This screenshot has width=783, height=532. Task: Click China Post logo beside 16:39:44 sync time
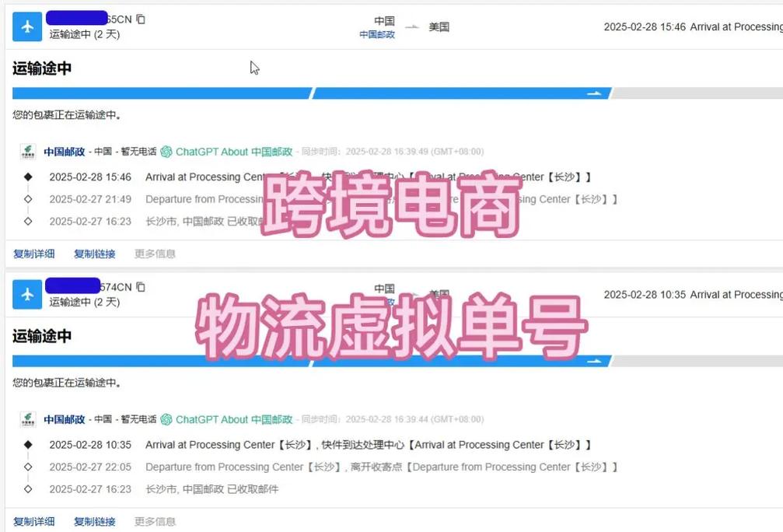[x=28, y=419]
